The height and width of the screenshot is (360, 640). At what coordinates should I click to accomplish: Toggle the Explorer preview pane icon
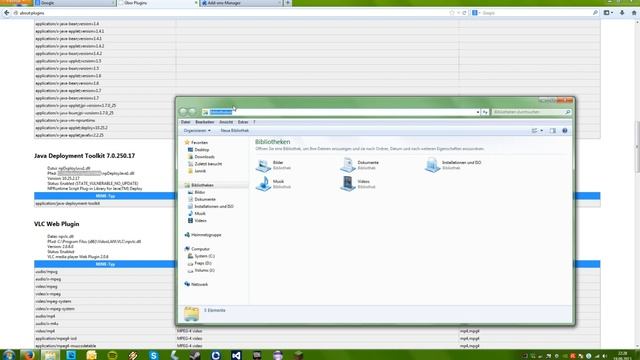coord(552,131)
